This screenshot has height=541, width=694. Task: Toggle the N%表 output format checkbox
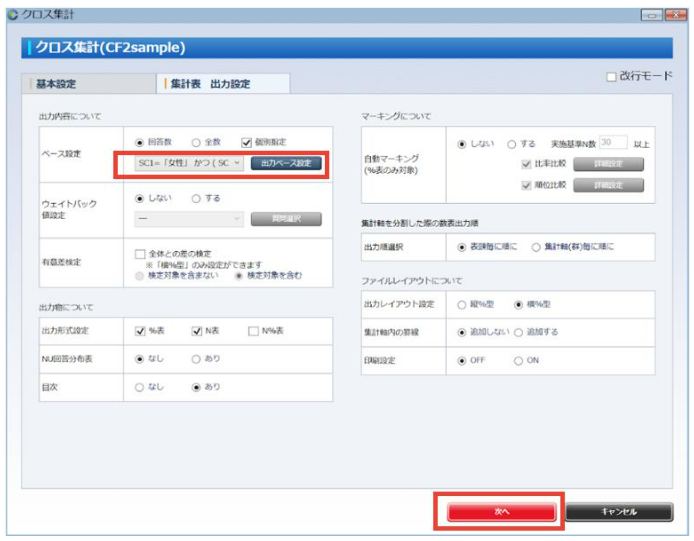click(253, 331)
